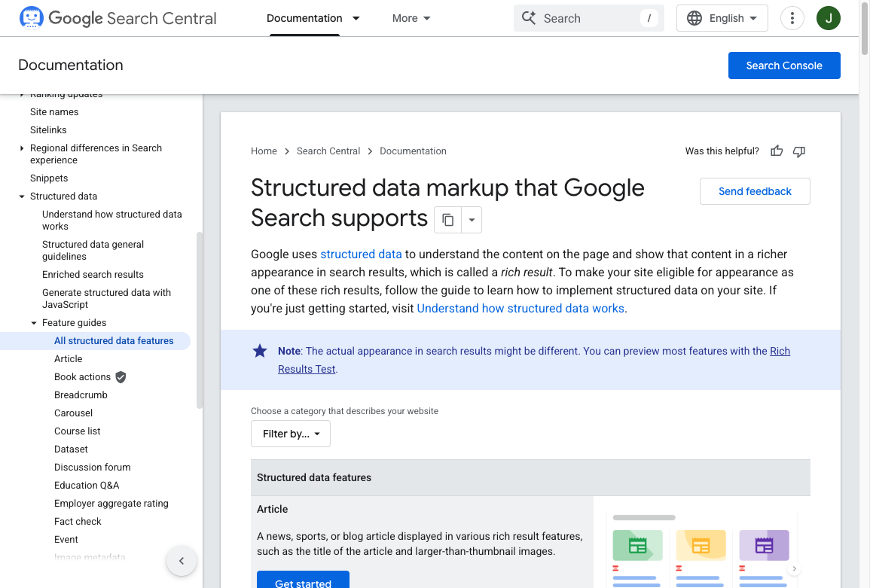Image resolution: width=870 pixels, height=588 pixels.
Task: Open Site names in sidebar
Action: (x=54, y=112)
